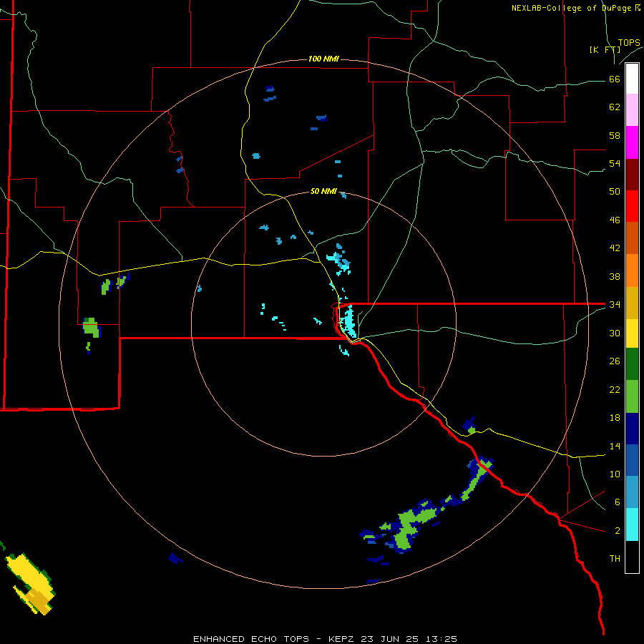Click the legend label 'TH'

(615, 559)
